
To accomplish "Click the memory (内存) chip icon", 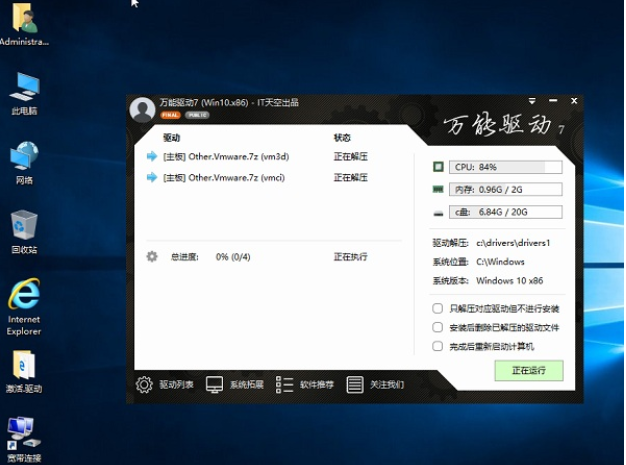I will 438,189.
